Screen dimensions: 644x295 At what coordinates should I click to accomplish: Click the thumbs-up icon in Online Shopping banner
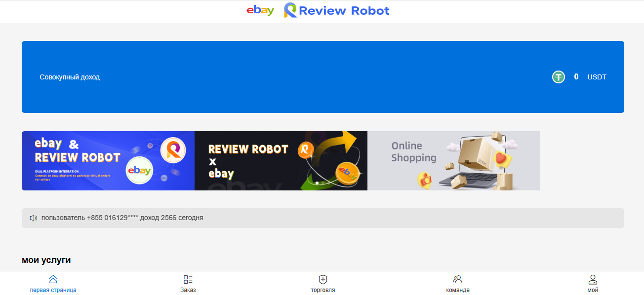[x=424, y=180]
